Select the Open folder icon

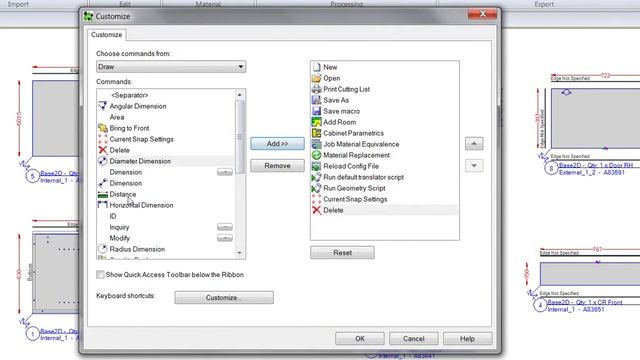(x=316, y=78)
